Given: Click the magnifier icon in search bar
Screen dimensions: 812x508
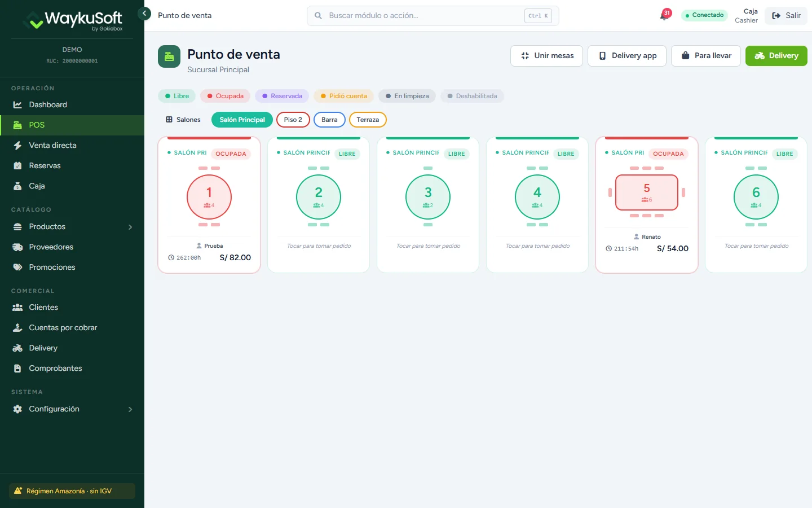Looking at the screenshot, I should point(318,16).
